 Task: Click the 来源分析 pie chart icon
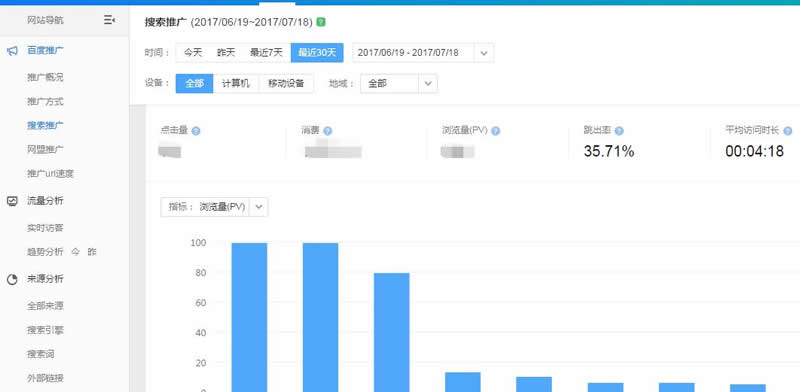(x=12, y=279)
